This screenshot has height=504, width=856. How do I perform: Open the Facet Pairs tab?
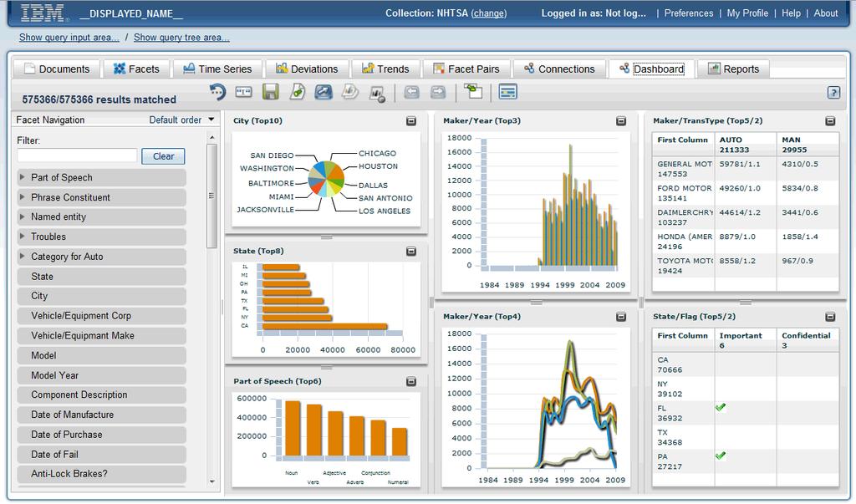click(466, 69)
